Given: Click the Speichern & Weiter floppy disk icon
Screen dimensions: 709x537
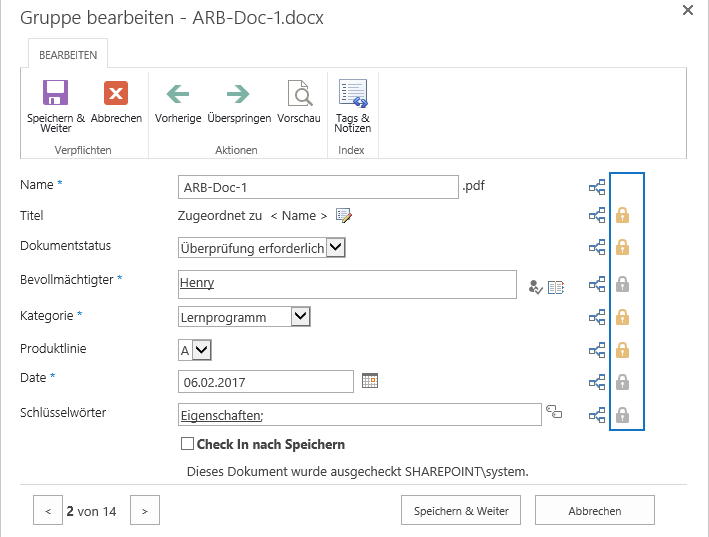Looking at the screenshot, I should [x=56, y=93].
